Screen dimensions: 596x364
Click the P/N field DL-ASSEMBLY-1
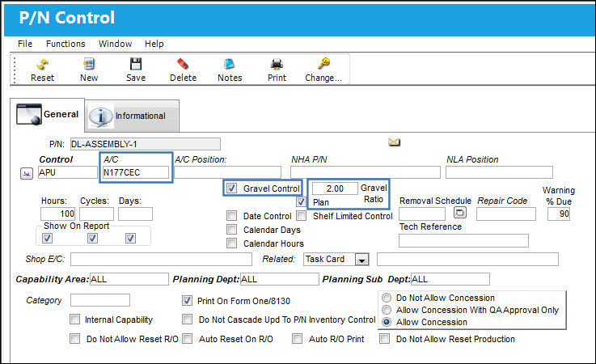[146, 144]
